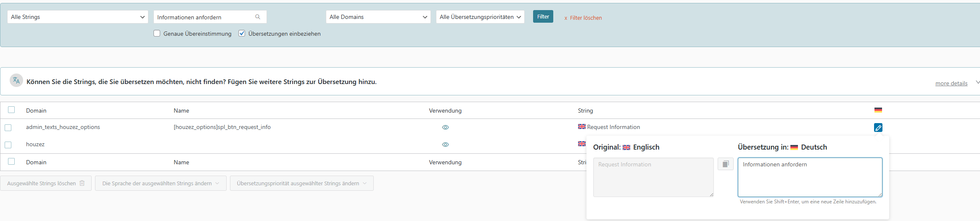980x221 pixels.
Task: Open the Alle Domains dropdown
Action: (x=378, y=17)
